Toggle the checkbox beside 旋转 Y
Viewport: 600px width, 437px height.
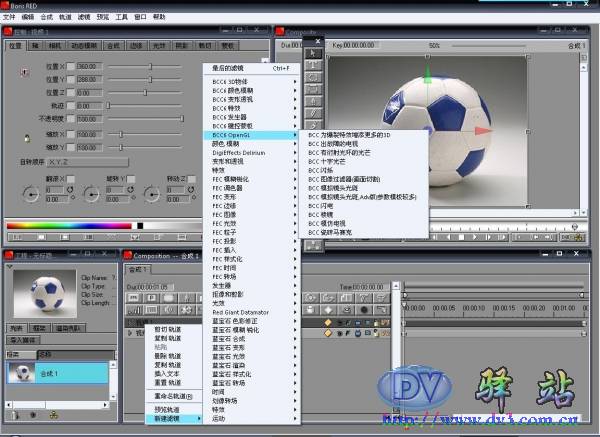click(x=130, y=179)
